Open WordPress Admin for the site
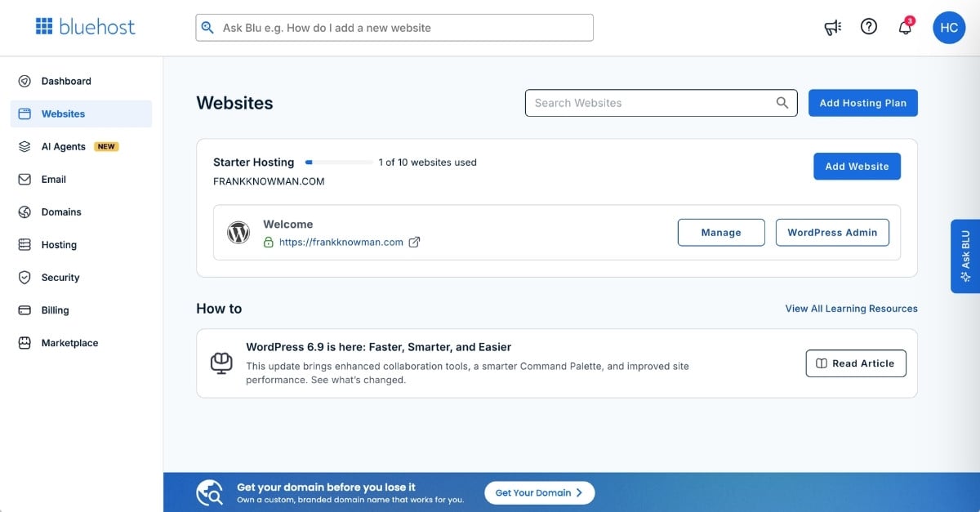The width and height of the screenshot is (980, 512). coord(832,233)
